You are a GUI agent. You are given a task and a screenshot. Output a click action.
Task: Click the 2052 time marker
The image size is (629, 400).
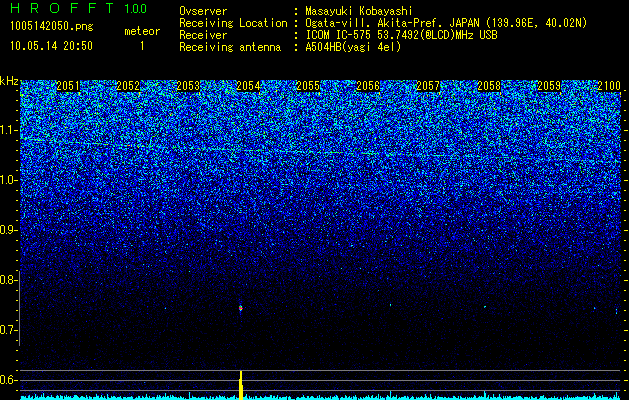point(128,86)
